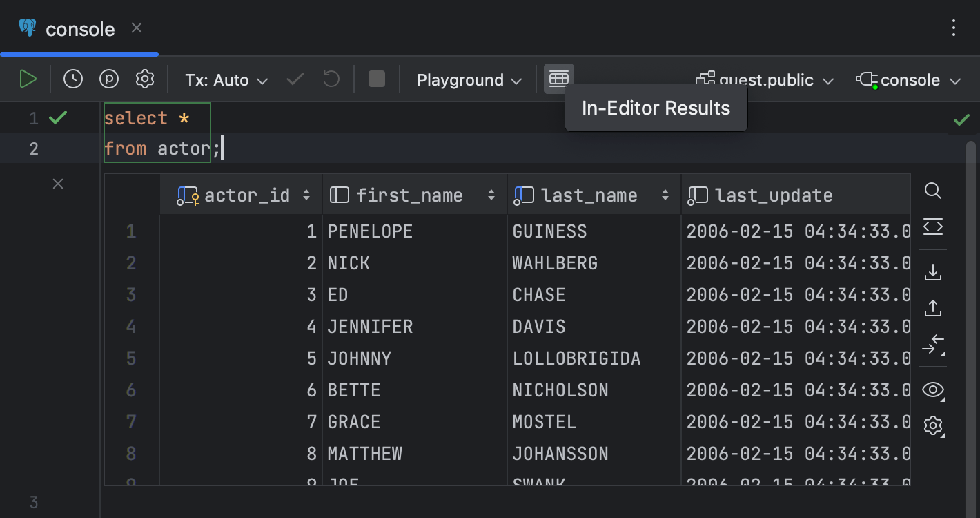Viewport: 980px width, 518px height.
Task: Export the result set data
Action: click(x=933, y=271)
